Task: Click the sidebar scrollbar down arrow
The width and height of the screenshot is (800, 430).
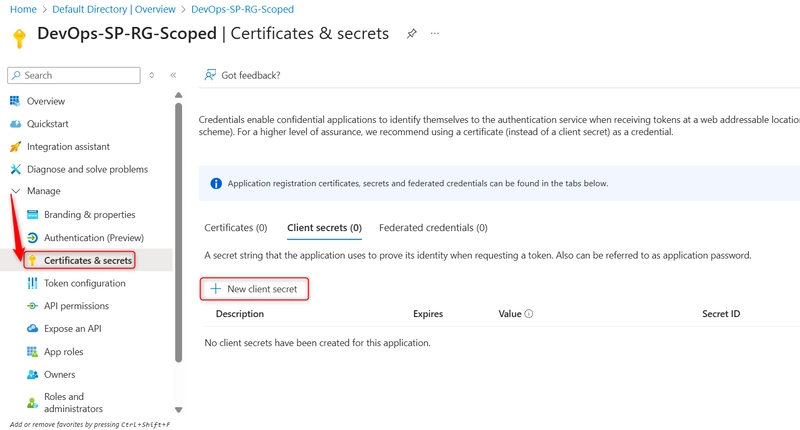Action: [179, 410]
